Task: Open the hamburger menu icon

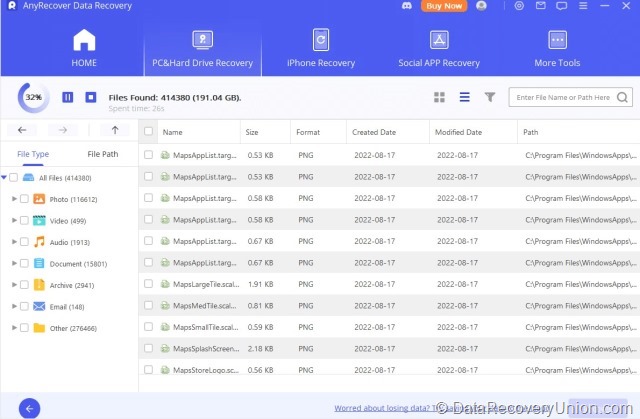Action: tap(583, 6)
